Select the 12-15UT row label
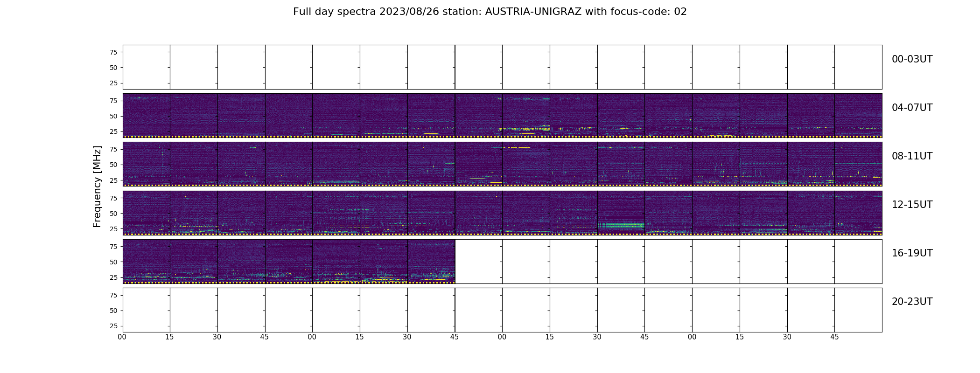Viewport: 980px width, 373px height. click(x=911, y=205)
